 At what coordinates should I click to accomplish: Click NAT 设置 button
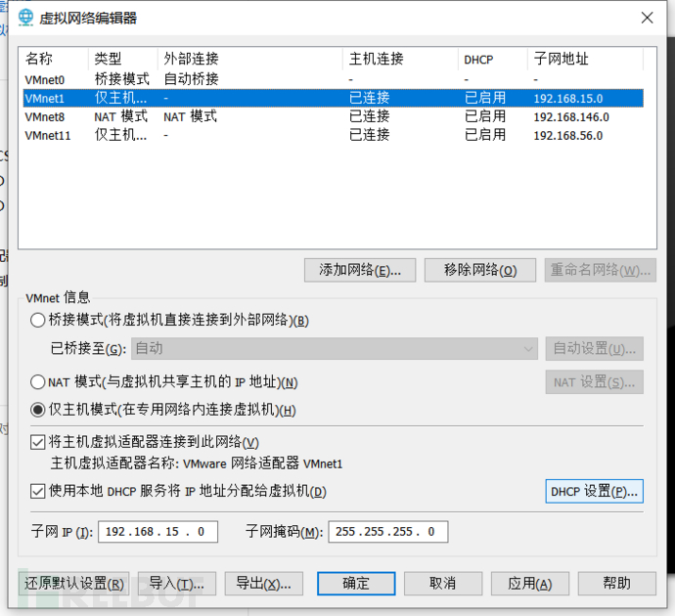(x=595, y=382)
